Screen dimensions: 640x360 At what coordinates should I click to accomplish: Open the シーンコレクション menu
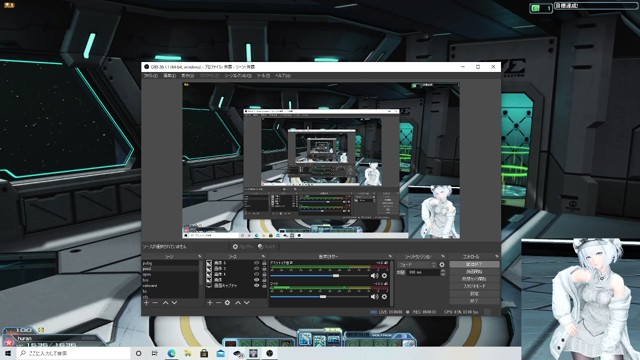pyautogui.click(x=238, y=76)
